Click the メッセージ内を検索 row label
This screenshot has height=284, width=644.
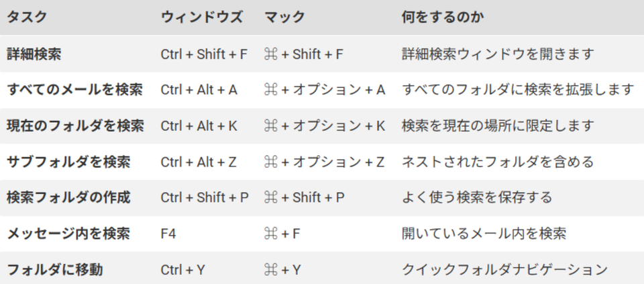pyautogui.click(x=68, y=234)
